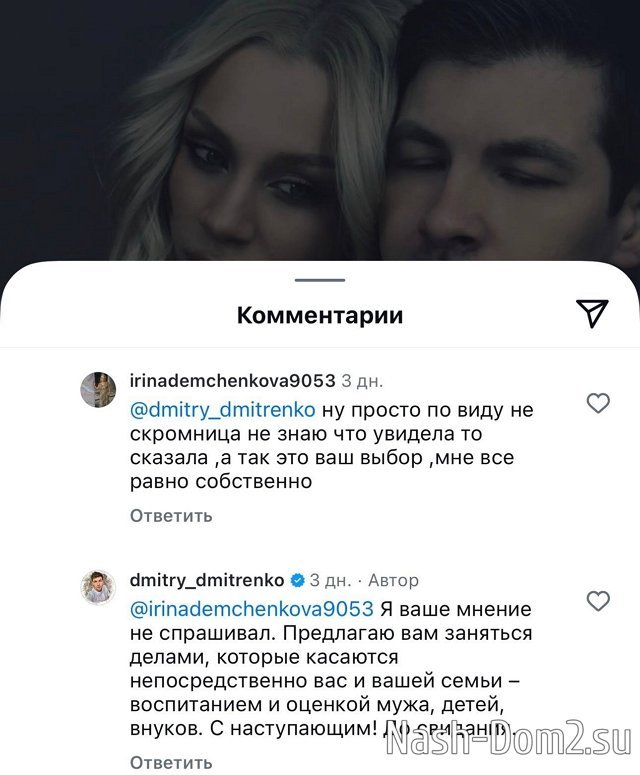Tap the reply text starting 'Я ваше мнение'
Screen dimensions: 640x775
[331, 669]
